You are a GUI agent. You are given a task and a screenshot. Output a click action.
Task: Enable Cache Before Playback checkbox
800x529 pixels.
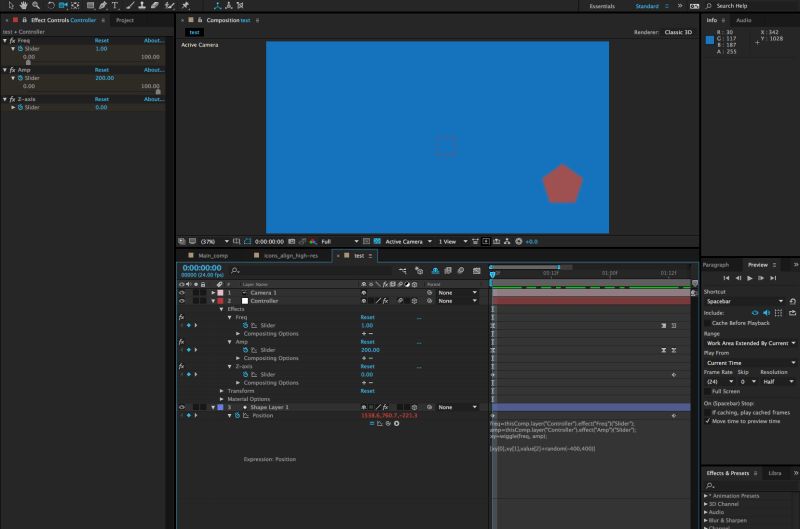707,323
